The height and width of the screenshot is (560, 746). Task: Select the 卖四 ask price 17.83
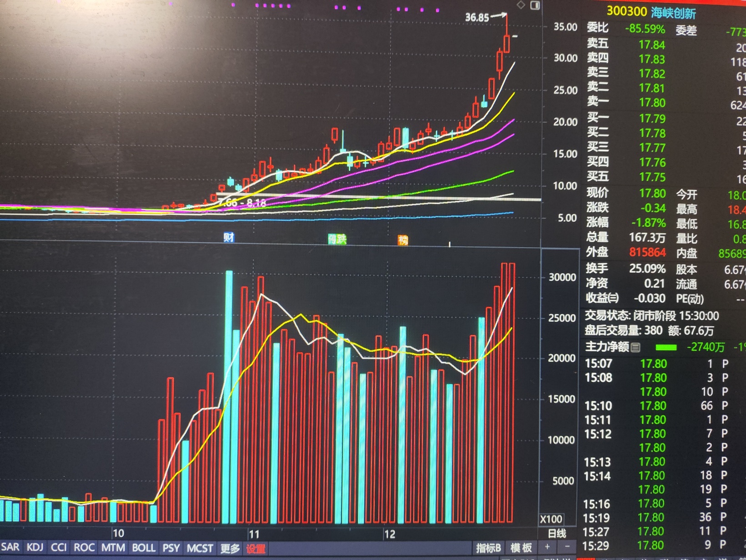pyautogui.click(x=652, y=59)
